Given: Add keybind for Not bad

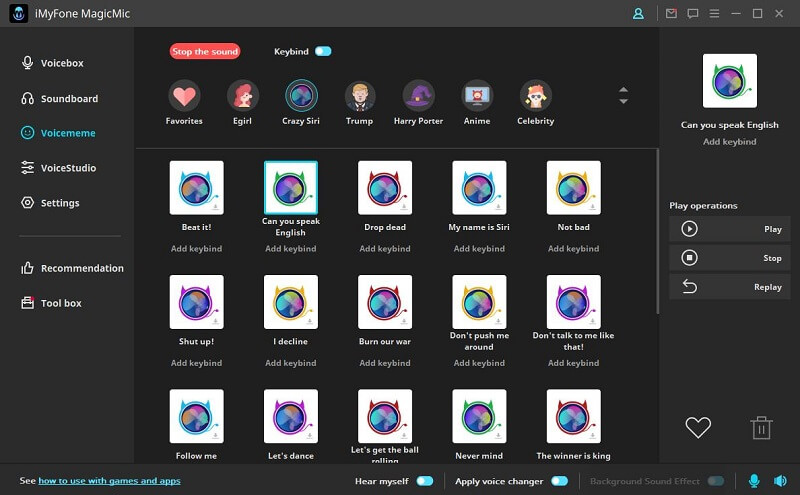Looking at the screenshot, I should click(x=573, y=249).
